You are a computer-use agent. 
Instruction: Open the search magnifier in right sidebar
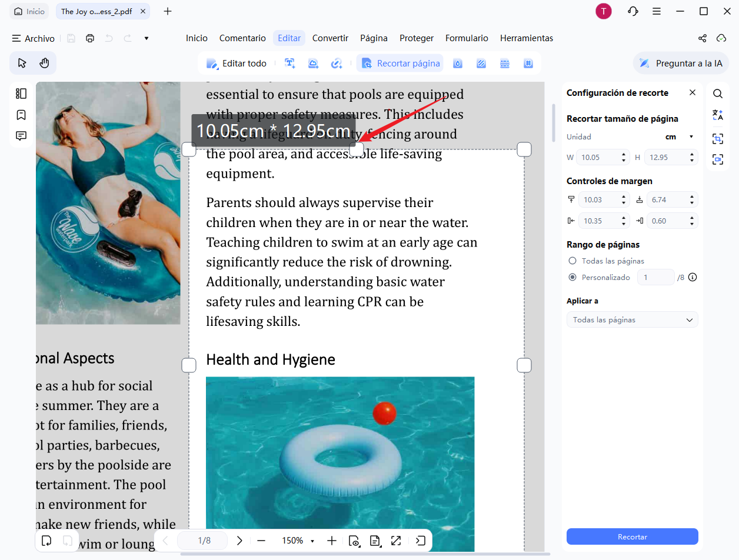(x=718, y=94)
